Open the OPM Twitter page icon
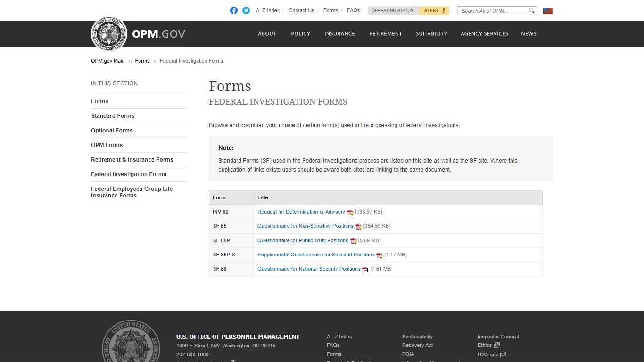Image resolution: width=644 pixels, height=362 pixels. (246, 10)
